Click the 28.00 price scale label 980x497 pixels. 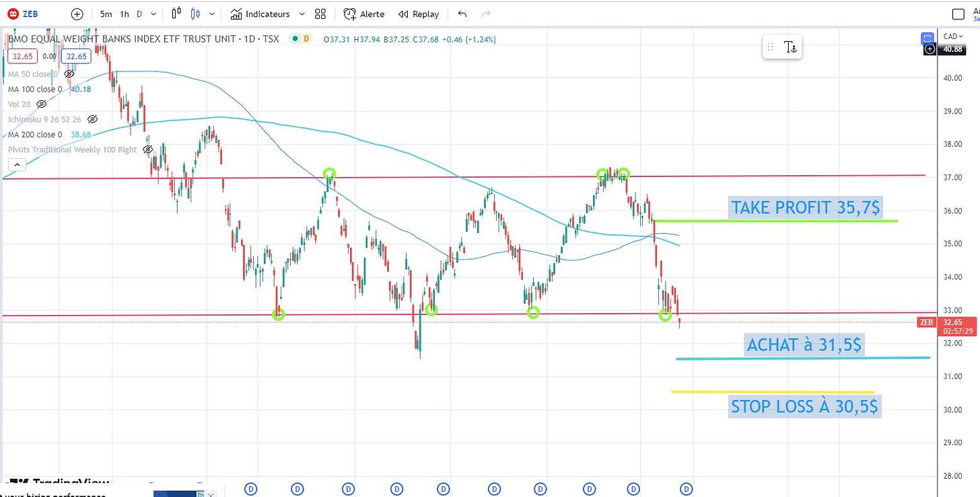tap(952, 476)
